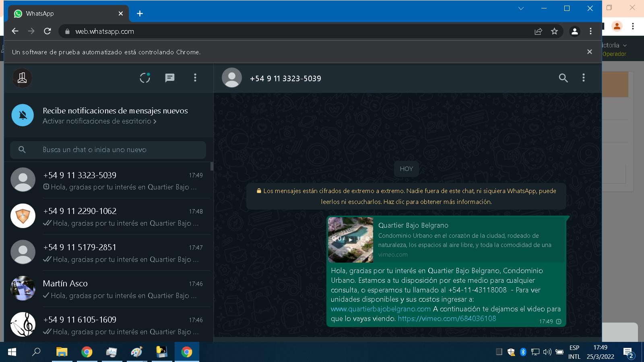The height and width of the screenshot is (362, 644).
Task: Open chat with +54 9 11 2290-1062
Action: click(x=107, y=216)
